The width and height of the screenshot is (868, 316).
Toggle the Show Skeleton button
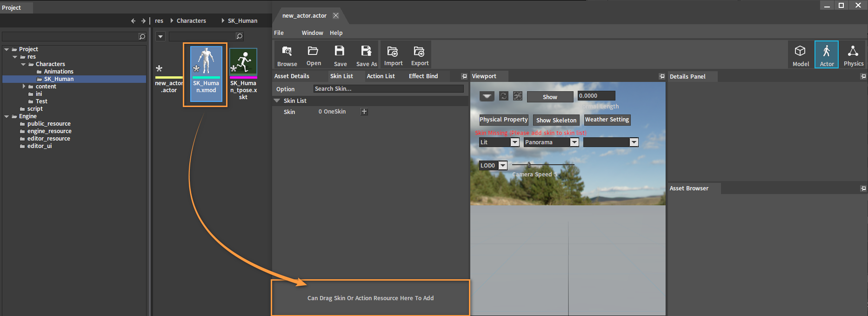point(556,120)
